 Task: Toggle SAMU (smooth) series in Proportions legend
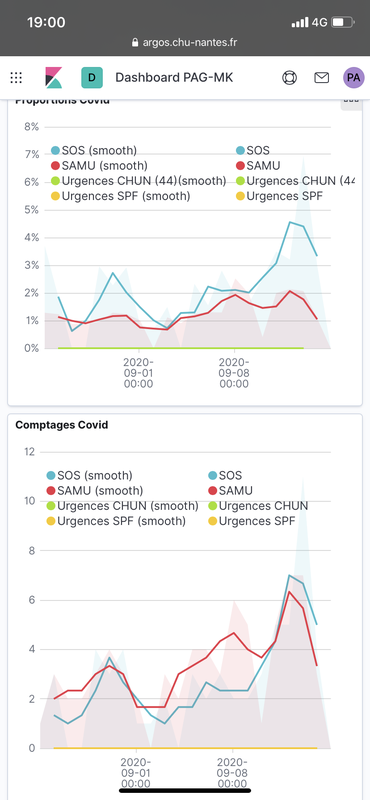point(99,165)
